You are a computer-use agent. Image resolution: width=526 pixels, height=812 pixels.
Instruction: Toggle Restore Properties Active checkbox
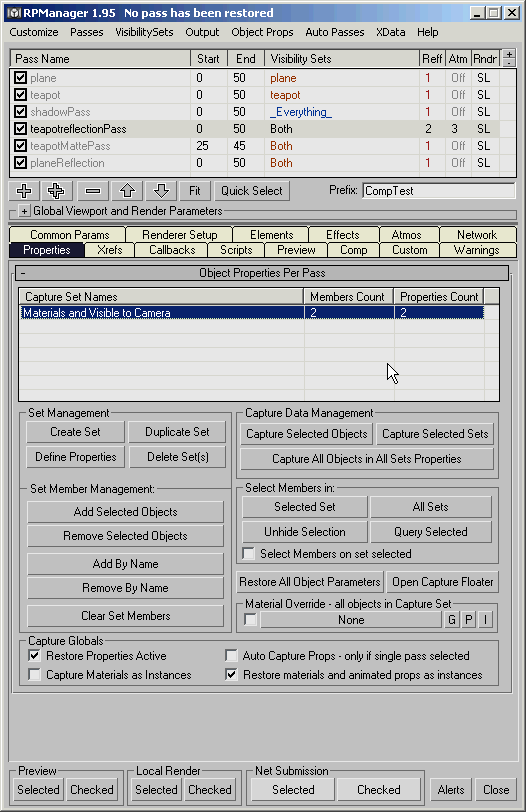tap(34, 656)
